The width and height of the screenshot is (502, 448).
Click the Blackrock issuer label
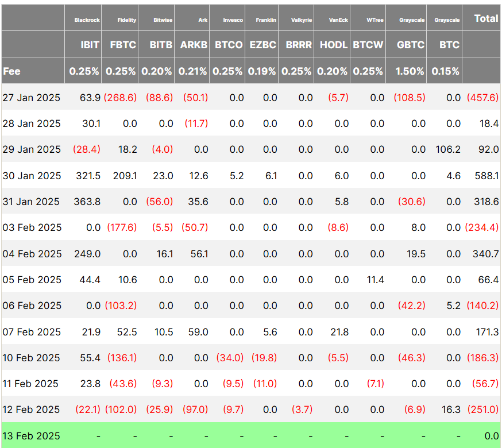point(87,20)
